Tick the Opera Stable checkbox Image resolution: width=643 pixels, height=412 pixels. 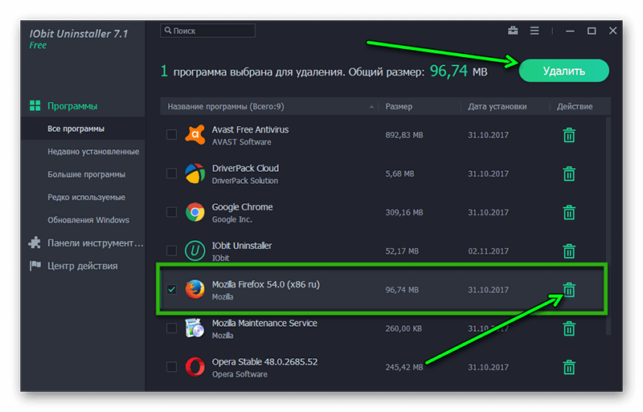tap(171, 367)
